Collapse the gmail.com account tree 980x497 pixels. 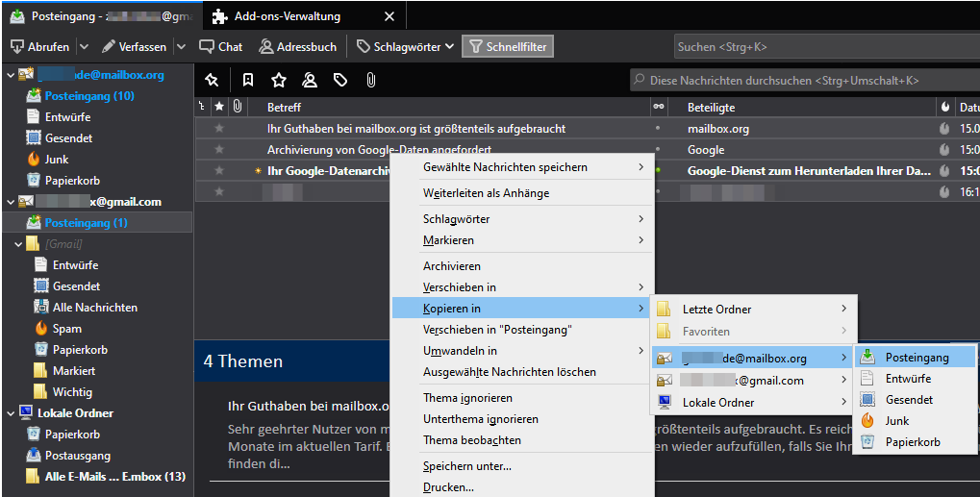[x=10, y=202]
